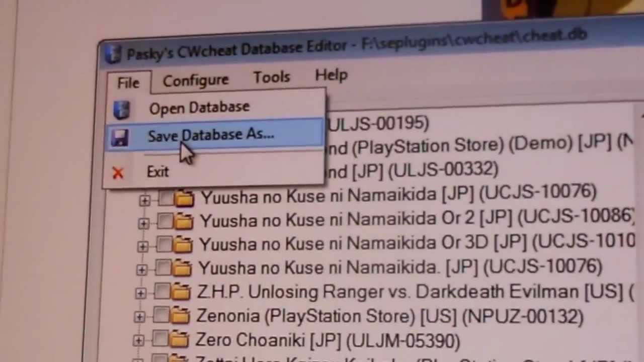The width and height of the screenshot is (644, 362).
Task: Click folder icon of Z.H.P. Unlosing Ranger
Action: [x=181, y=292]
